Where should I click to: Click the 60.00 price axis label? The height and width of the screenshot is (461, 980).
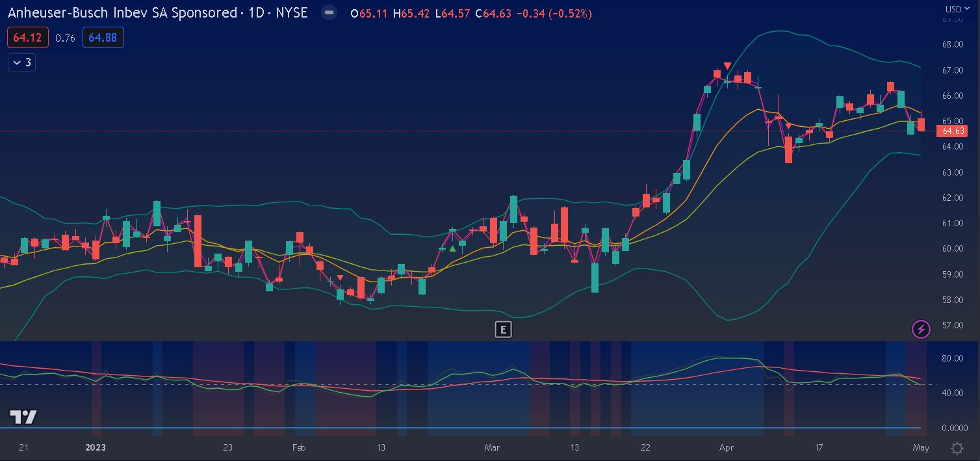click(953, 248)
